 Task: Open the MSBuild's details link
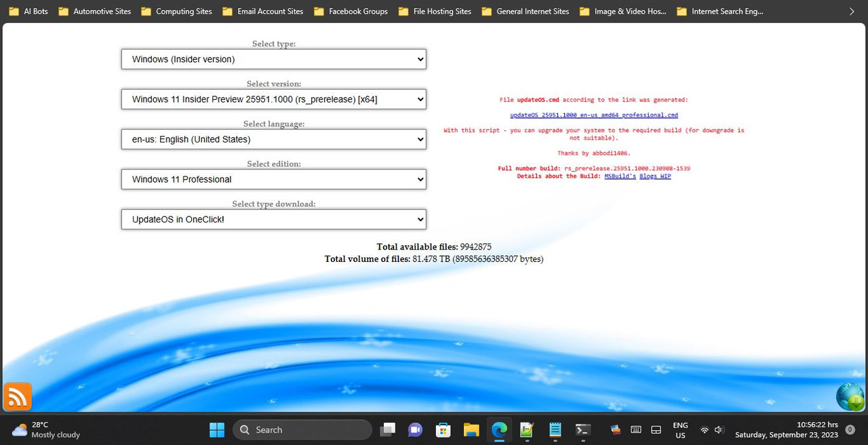pos(620,176)
